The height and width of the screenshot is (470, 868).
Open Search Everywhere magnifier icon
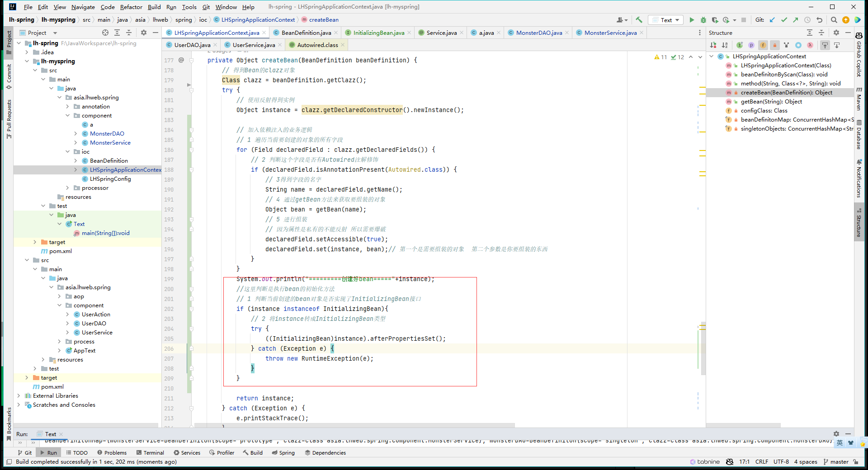click(x=834, y=20)
